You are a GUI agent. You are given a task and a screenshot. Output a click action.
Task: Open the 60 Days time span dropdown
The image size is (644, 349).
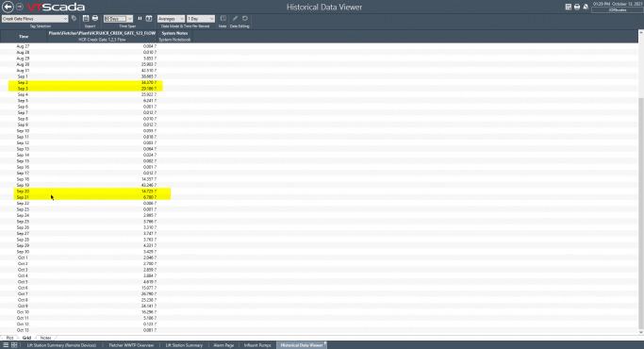118,19
